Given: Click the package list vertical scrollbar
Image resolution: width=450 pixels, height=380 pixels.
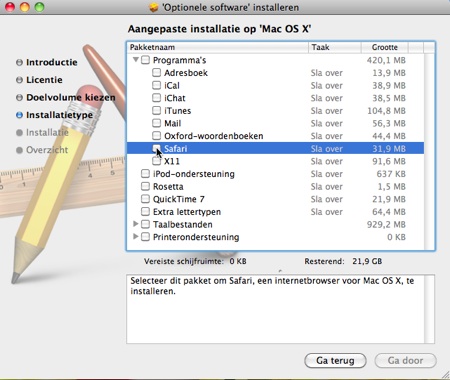Looking at the screenshot, I should [x=430, y=152].
